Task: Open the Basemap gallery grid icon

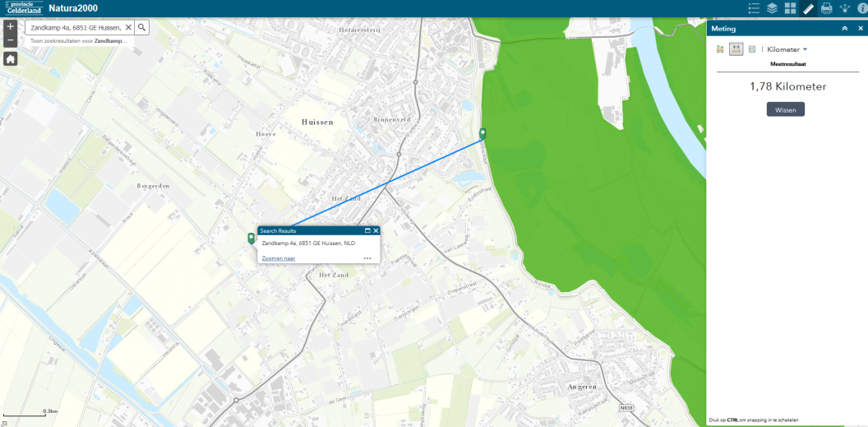Action: point(790,8)
